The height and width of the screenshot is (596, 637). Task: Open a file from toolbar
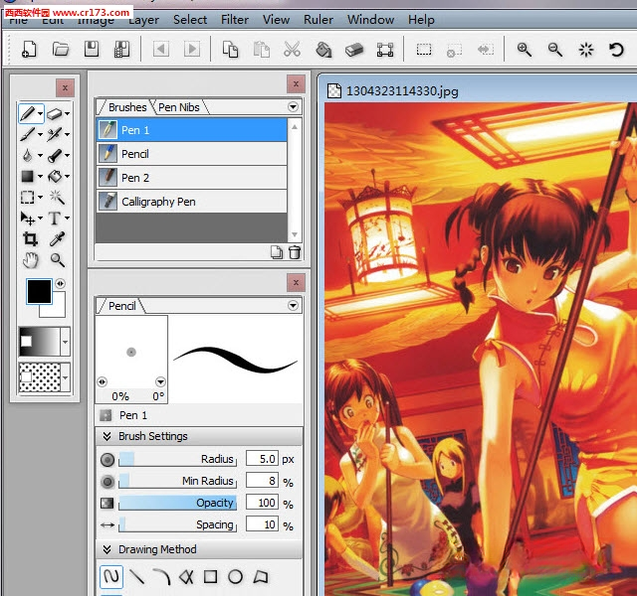click(x=61, y=50)
